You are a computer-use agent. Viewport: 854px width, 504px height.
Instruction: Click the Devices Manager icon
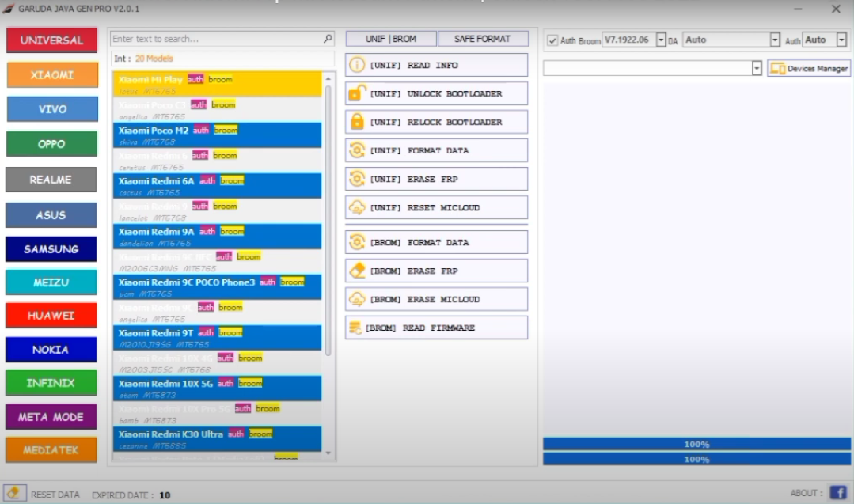tap(777, 69)
